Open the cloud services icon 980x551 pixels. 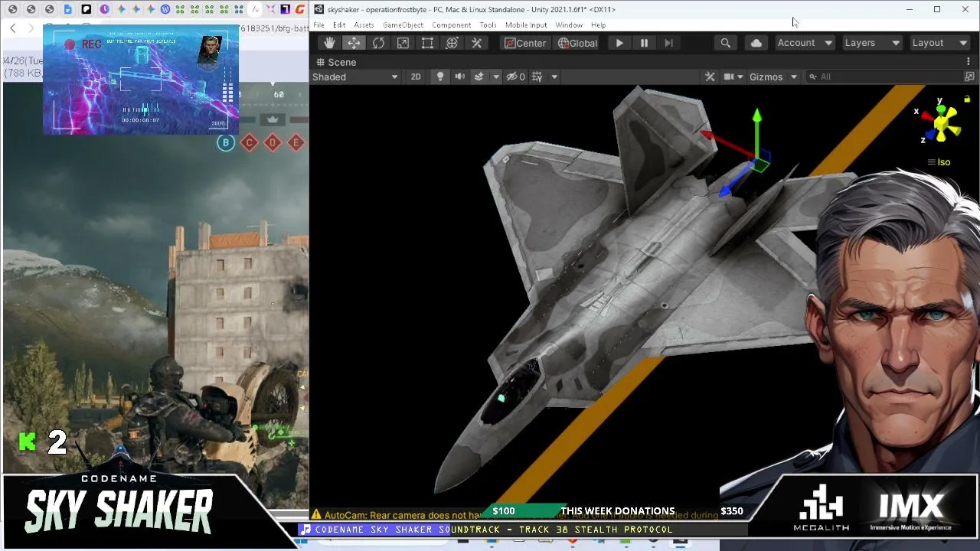coord(756,43)
